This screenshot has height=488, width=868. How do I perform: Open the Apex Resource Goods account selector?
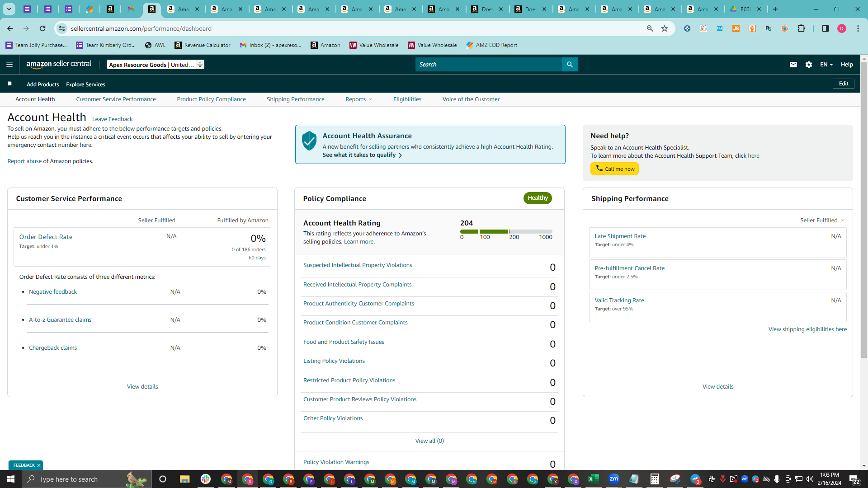pos(156,65)
